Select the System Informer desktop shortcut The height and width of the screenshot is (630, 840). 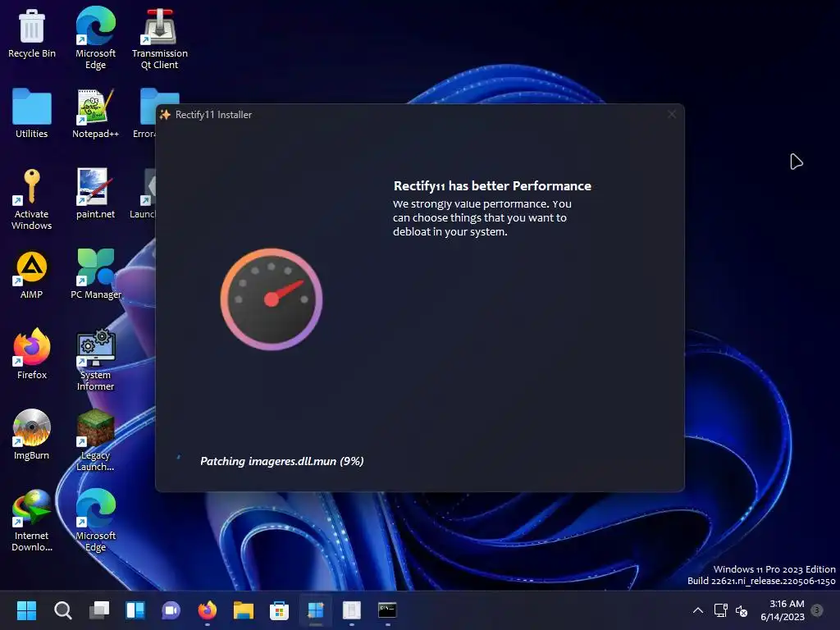click(x=95, y=360)
